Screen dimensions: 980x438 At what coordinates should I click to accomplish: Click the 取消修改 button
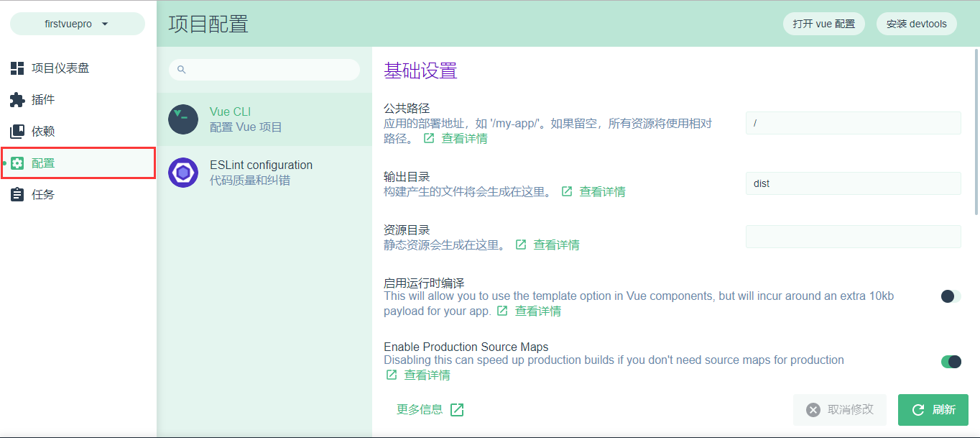pos(840,410)
